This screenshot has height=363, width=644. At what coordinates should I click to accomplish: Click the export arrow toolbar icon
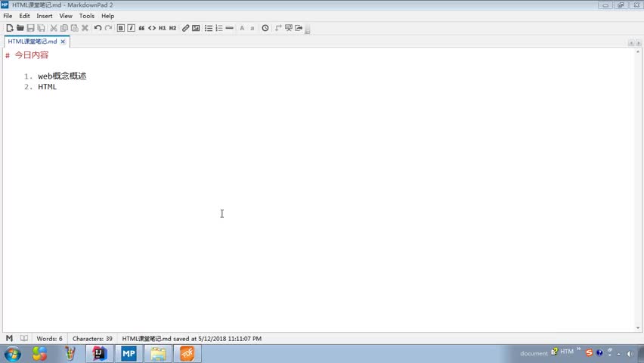299,28
